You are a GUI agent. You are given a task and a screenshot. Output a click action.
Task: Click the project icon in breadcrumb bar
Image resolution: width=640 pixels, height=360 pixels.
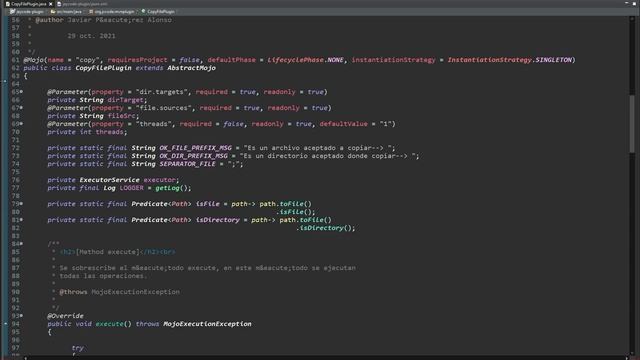pos(13,11)
